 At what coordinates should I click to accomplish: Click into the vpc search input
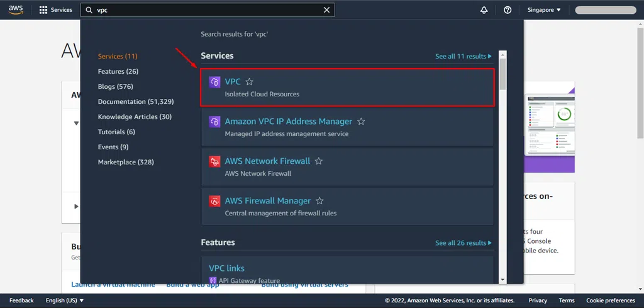[x=208, y=10]
